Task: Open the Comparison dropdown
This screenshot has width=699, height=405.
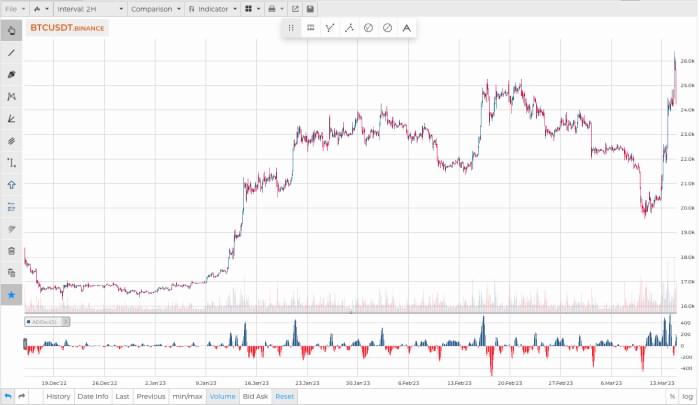Action: pyautogui.click(x=156, y=9)
